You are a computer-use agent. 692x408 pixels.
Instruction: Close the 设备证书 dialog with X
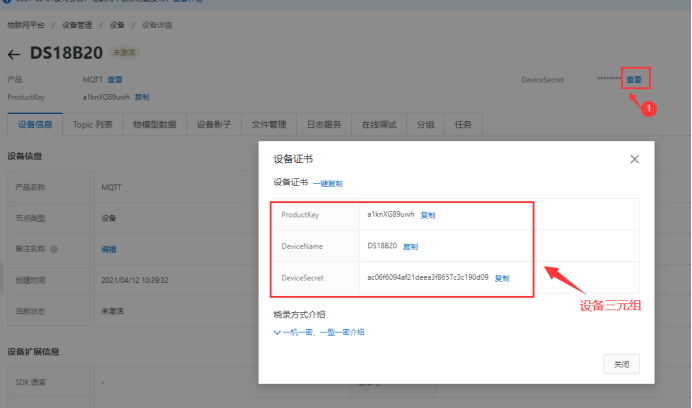(634, 159)
